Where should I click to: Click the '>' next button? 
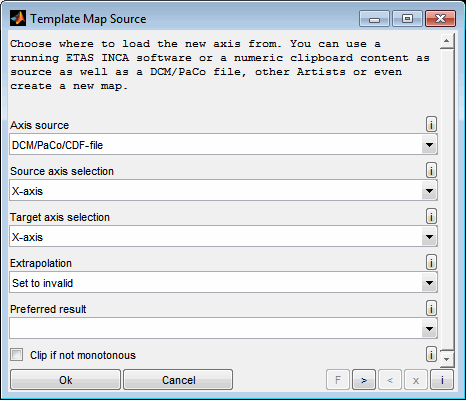coord(364,380)
